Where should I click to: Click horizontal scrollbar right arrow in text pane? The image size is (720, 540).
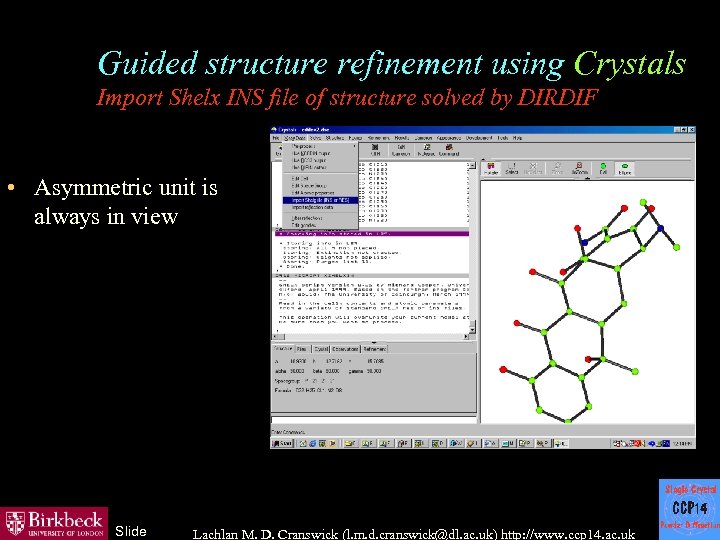click(x=466, y=337)
